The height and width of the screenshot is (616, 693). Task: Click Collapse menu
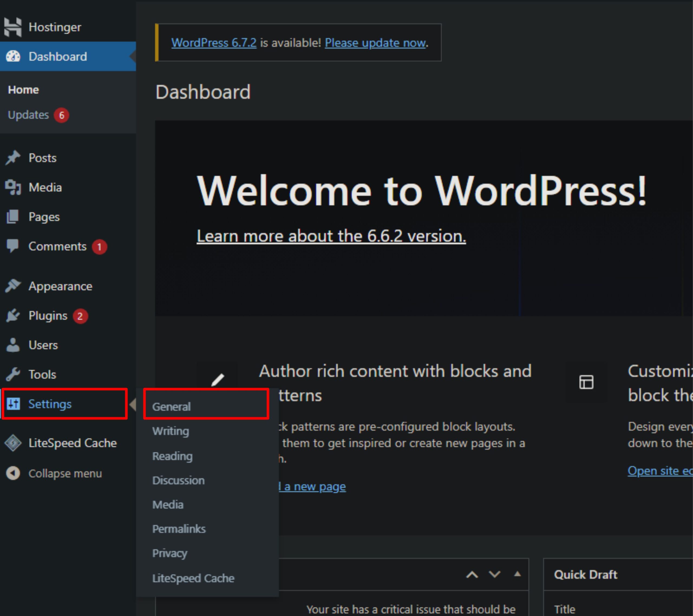point(68,474)
